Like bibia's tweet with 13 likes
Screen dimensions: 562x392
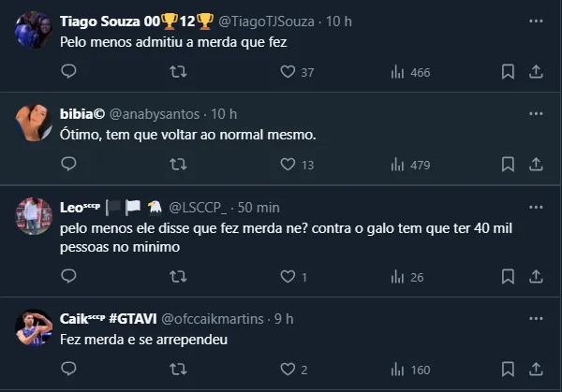288,165
